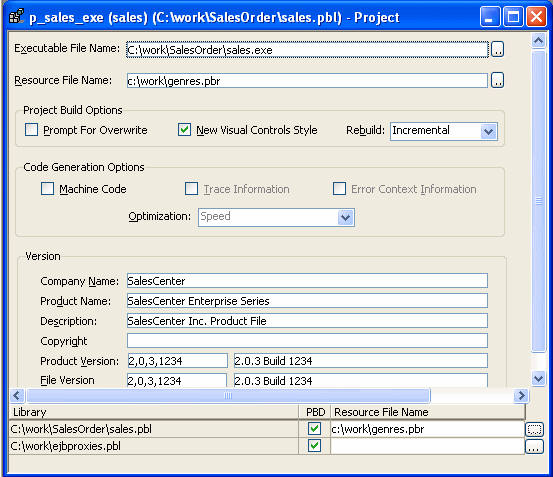Uncheck New Visual Controls Style

coord(184,130)
